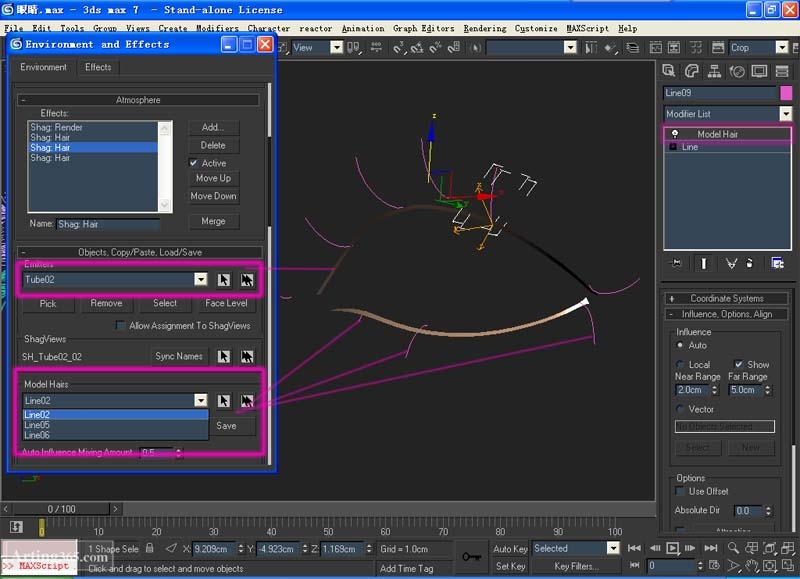Open the Display command panel tab
This screenshot has height=579, width=800.
[x=759, y=71]
